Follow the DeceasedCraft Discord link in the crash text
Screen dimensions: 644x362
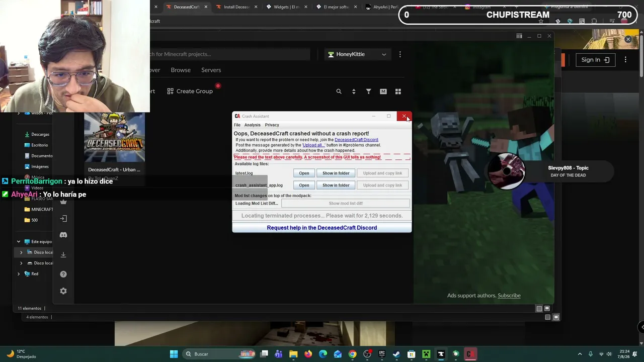[356, 140]
